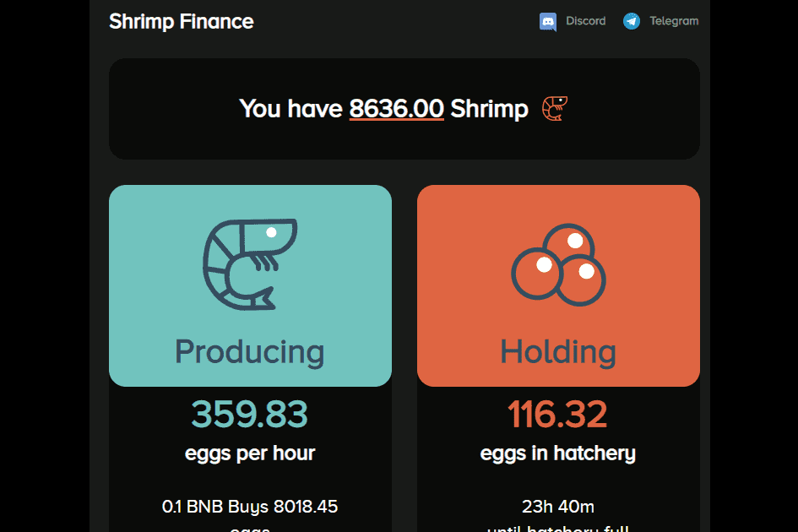Click the underlined 8636.00 Shrimp amount
The height and width of the screenshot is (532, 798).
(396, 109)
